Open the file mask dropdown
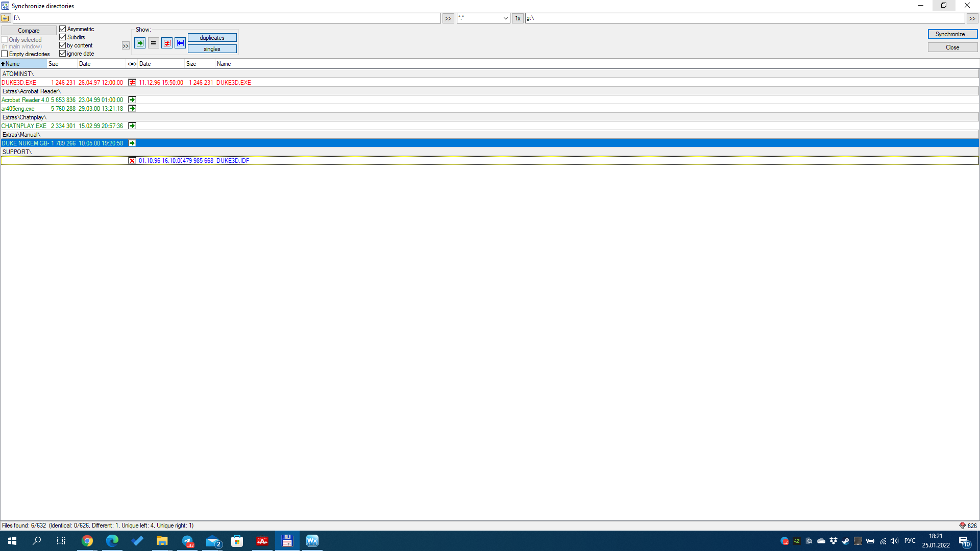 (x=505, y=18)
